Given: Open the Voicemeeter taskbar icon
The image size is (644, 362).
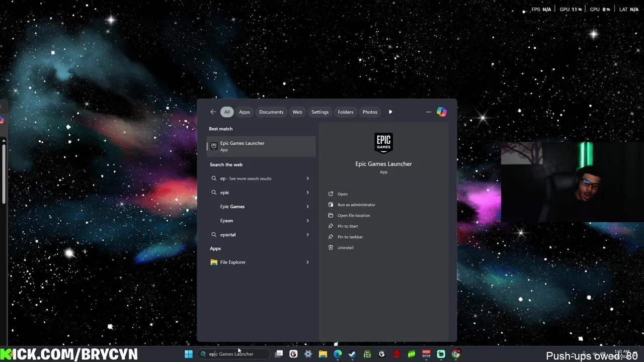Looking at the screenshot, I should pos(426,354).
